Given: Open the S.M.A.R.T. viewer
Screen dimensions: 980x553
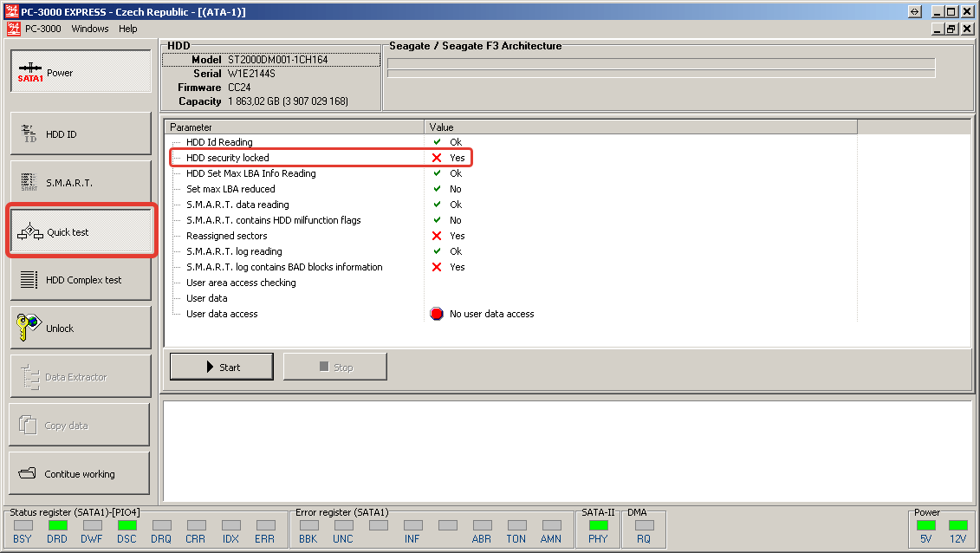Looking at the screenshot, I should coord(81,183).
